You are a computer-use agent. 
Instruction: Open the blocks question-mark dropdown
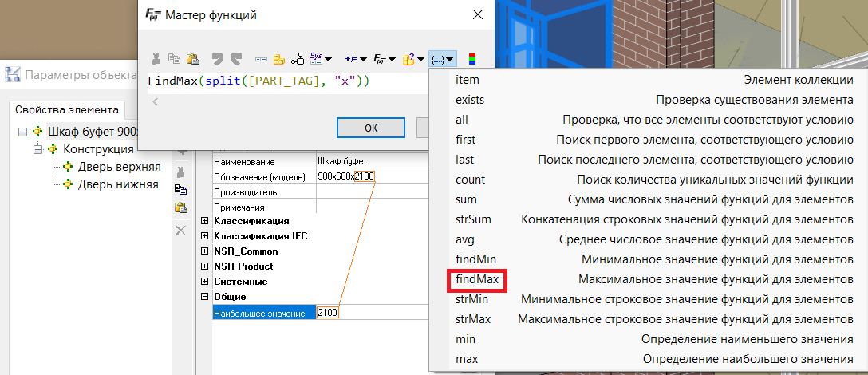pyautogui.click(x=413, y=59)
